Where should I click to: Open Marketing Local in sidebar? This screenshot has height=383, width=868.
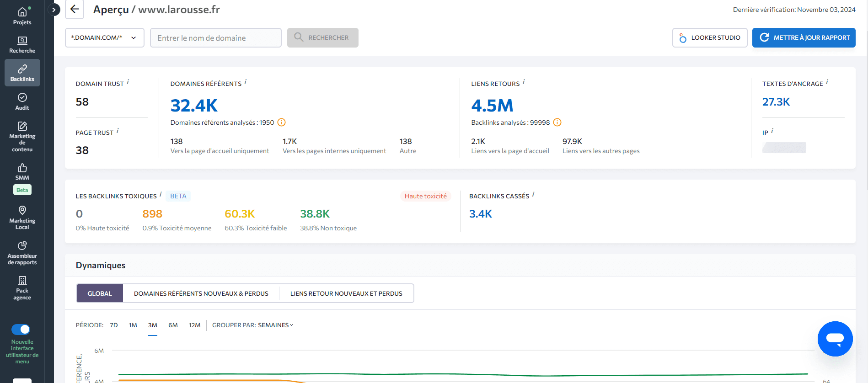click(22, 218)
